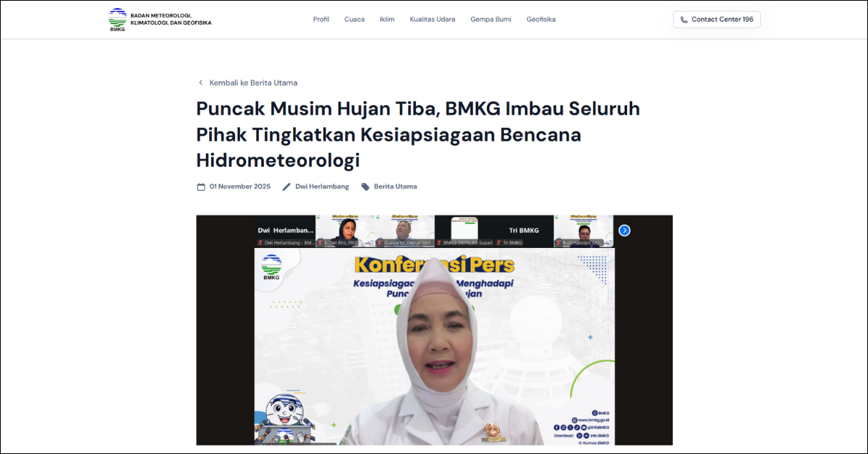Select the Iklim navigation item
This screenshot has height=454, width=868.
(387, 20)
